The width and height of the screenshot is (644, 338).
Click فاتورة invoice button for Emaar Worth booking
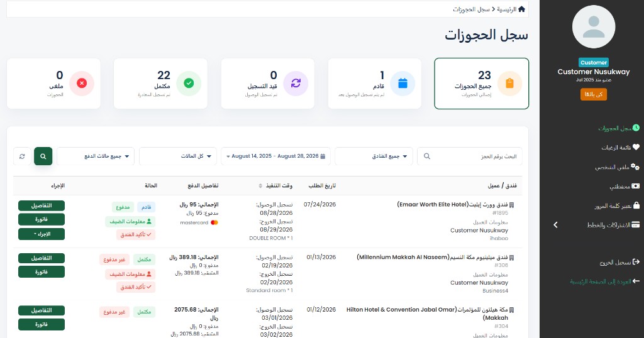(x=42, y=219)
